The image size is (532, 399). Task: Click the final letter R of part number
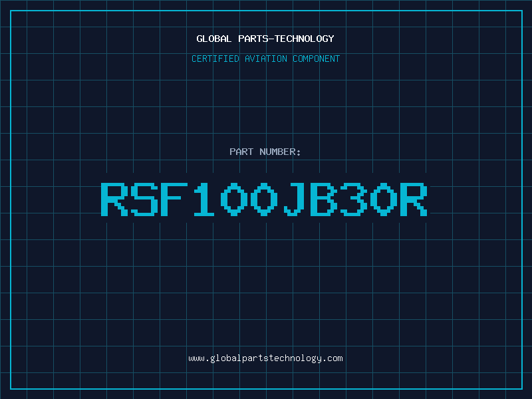[414, 199]
